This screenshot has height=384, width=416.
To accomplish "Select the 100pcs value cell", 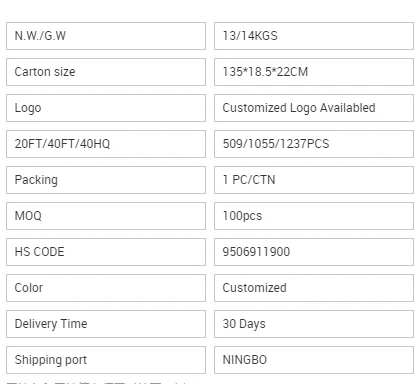I will click(x=314, y=216).
